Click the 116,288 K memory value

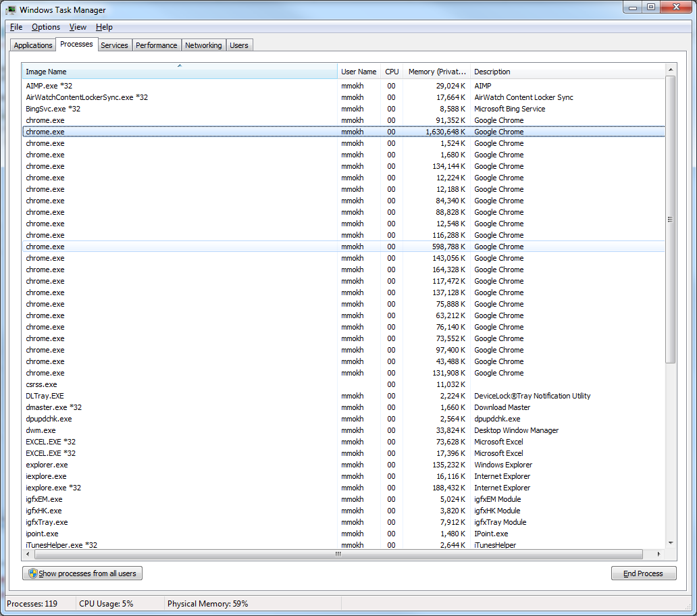(x=448, y=235)
